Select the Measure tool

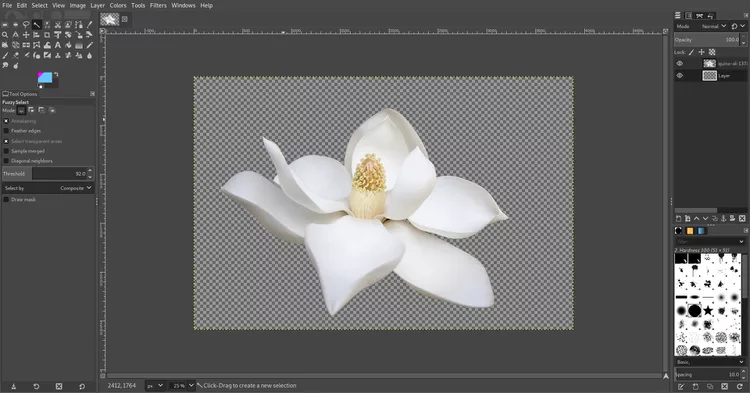[15, 35]
